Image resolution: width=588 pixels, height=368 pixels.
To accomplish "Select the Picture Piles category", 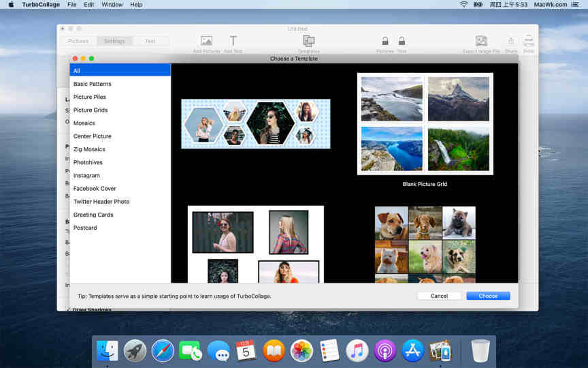I will (x=120, y=97).
